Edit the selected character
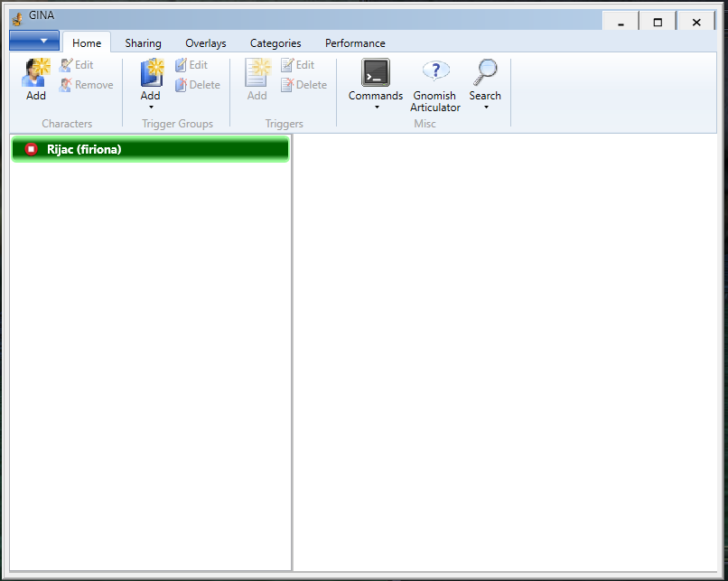 click(76, 65)
